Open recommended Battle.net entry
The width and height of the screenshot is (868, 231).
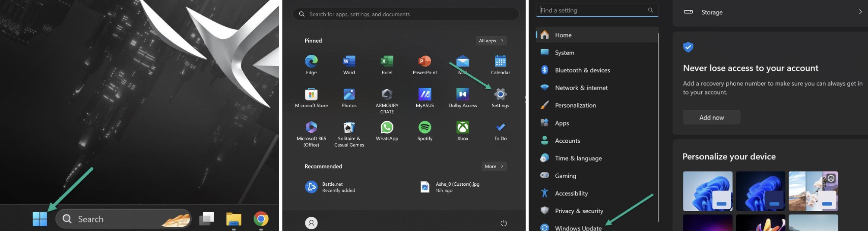click(330, 187)
